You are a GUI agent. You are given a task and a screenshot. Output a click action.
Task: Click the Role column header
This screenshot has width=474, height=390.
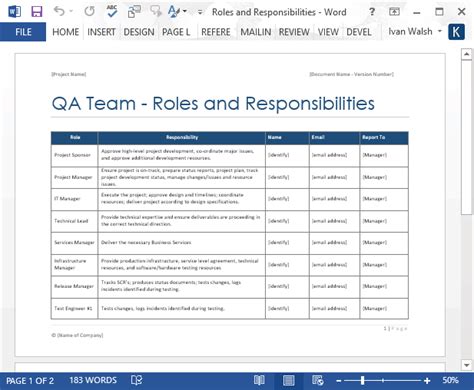75,137
